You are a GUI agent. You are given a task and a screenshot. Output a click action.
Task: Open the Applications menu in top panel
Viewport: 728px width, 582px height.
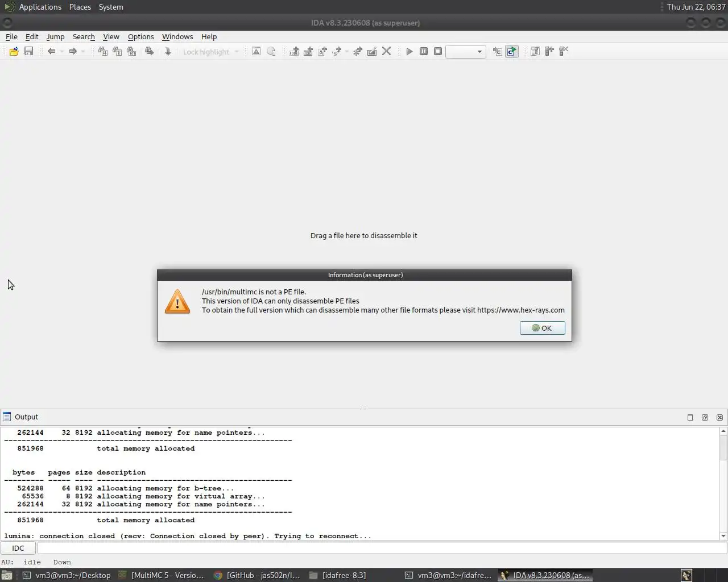(x=40, y=7)
